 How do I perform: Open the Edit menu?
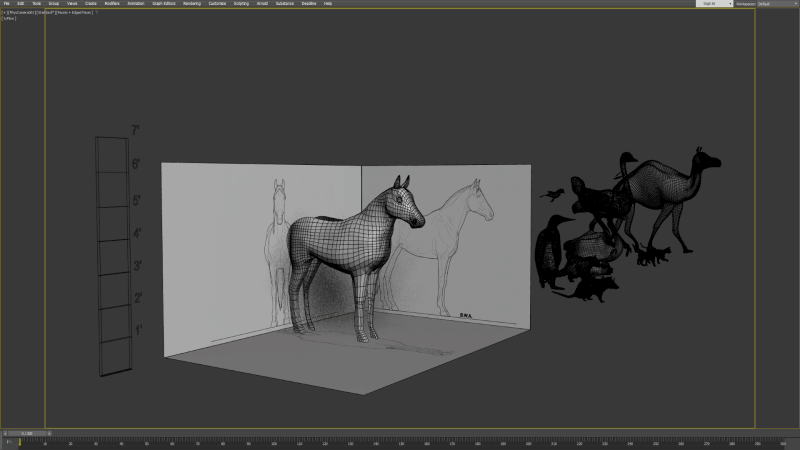click(20, 4)
